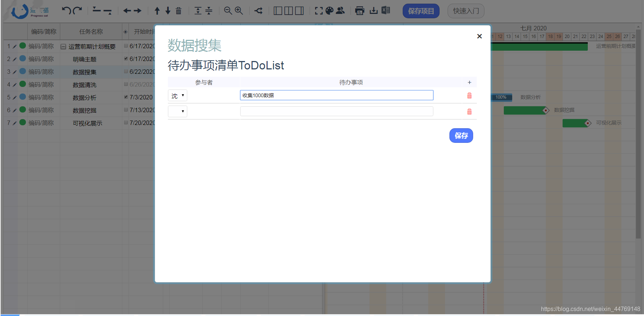This screenshot has width=644, height=316.
Task: Insert a task above icon
Action: 97,10
